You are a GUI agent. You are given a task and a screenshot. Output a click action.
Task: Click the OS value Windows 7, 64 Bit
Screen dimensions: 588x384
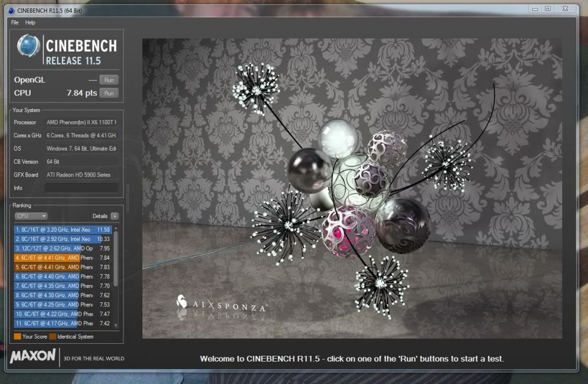pyautogui.click(x=82, y=148)
